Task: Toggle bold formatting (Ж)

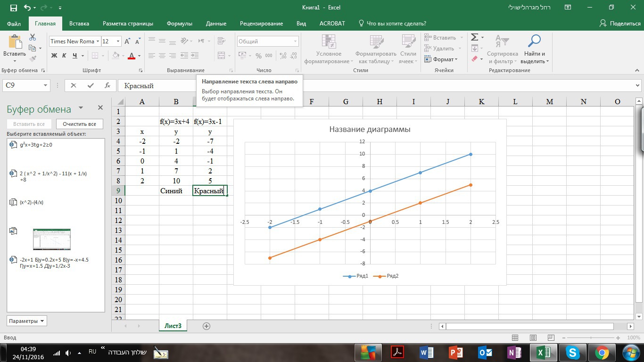Action: coord(54,56)
